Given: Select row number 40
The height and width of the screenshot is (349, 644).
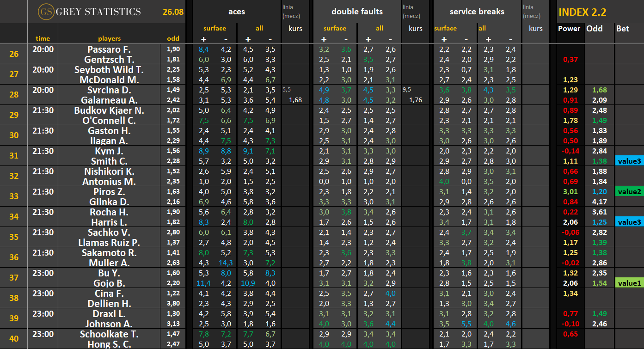Looking at the screenshot, I should [14, 339].
